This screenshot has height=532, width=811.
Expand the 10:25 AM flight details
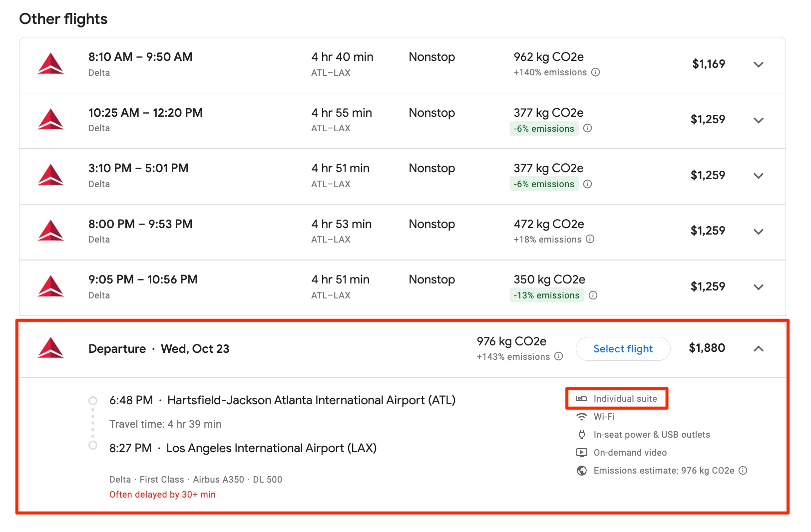pos(758,120)
